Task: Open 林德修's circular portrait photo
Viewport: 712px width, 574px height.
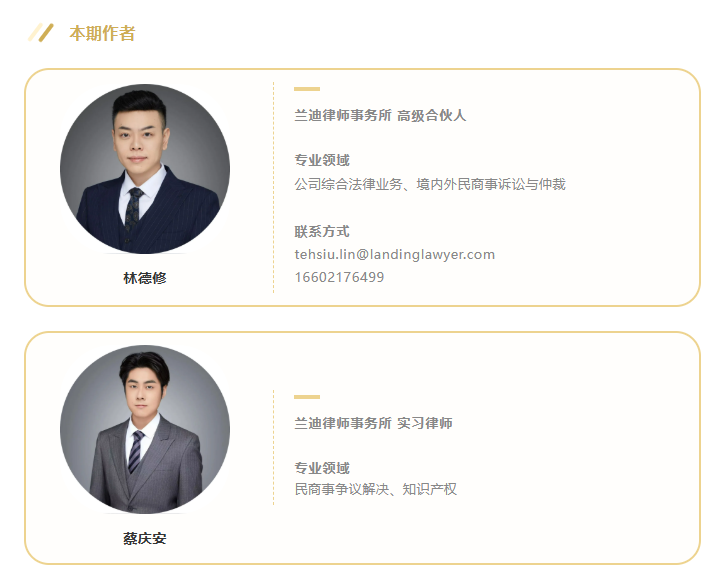Action: coord(145,168)
